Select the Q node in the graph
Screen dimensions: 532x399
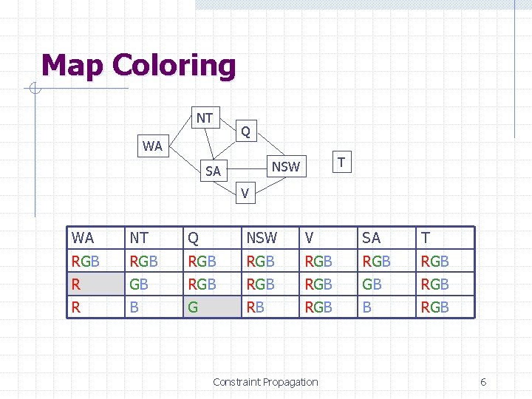(x=246, y=131)
